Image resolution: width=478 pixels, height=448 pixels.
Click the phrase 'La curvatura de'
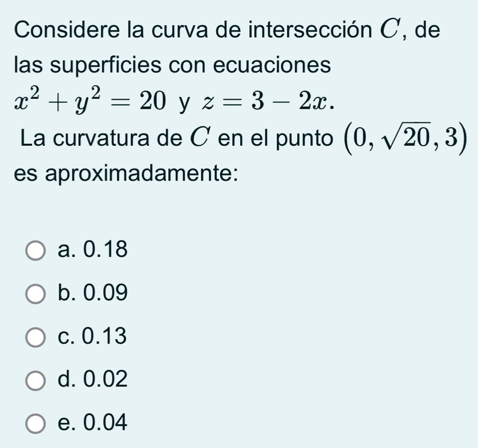coord(101,138)
